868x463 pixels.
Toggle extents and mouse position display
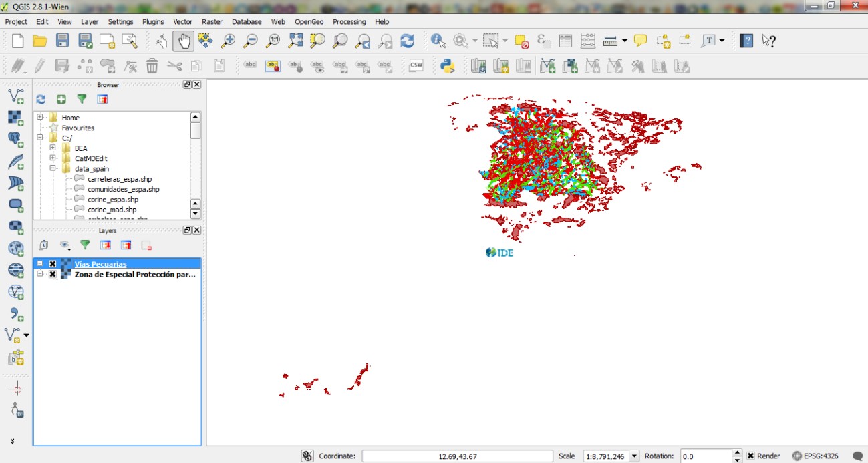click(307, 456)
